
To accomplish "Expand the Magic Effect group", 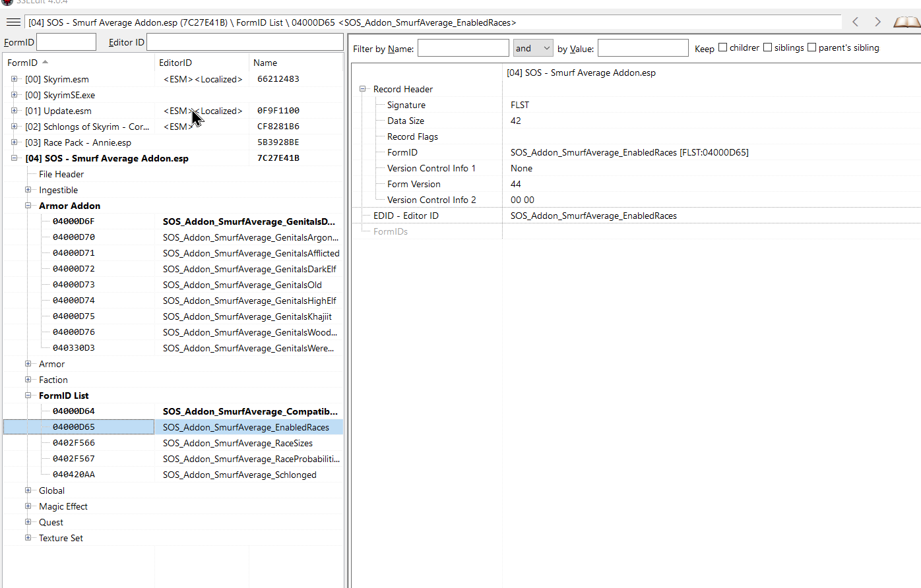I will (x=28, y=506).
